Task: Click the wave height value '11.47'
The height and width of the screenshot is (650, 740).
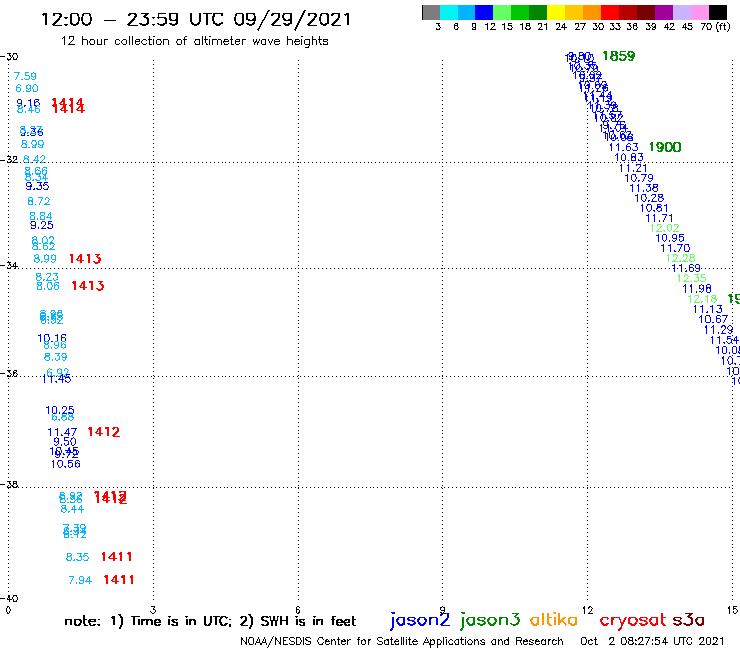Action: (62, 432)
